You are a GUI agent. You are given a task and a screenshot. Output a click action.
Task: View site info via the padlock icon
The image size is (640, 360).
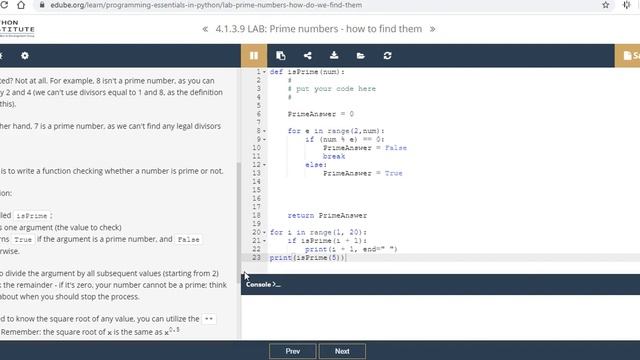coord(42,5)
